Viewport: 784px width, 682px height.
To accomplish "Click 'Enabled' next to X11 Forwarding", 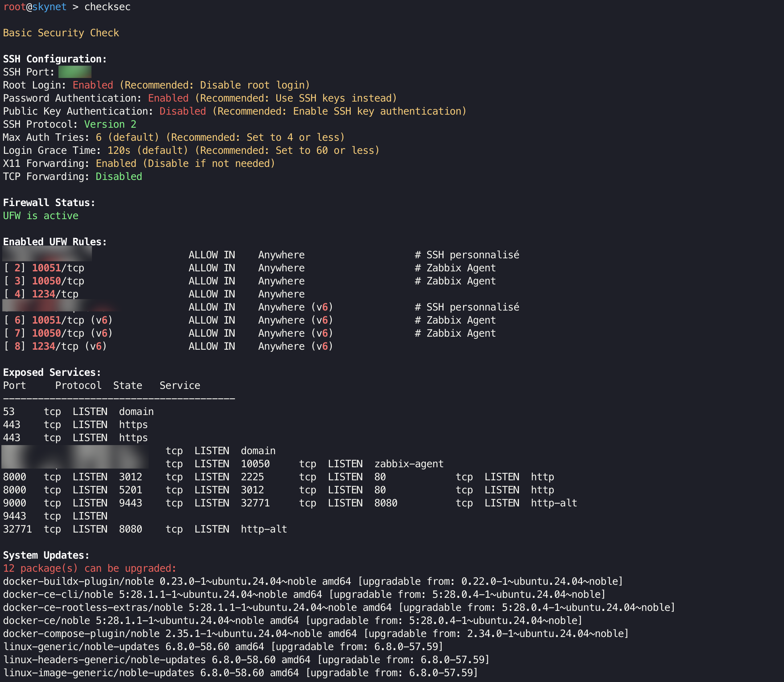I will pos(116,163).
